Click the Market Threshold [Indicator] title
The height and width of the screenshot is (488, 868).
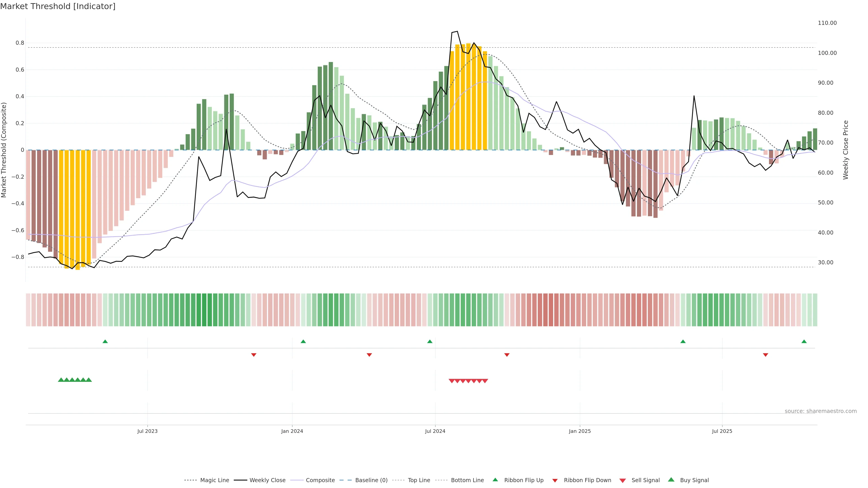(x=58, y=6)
